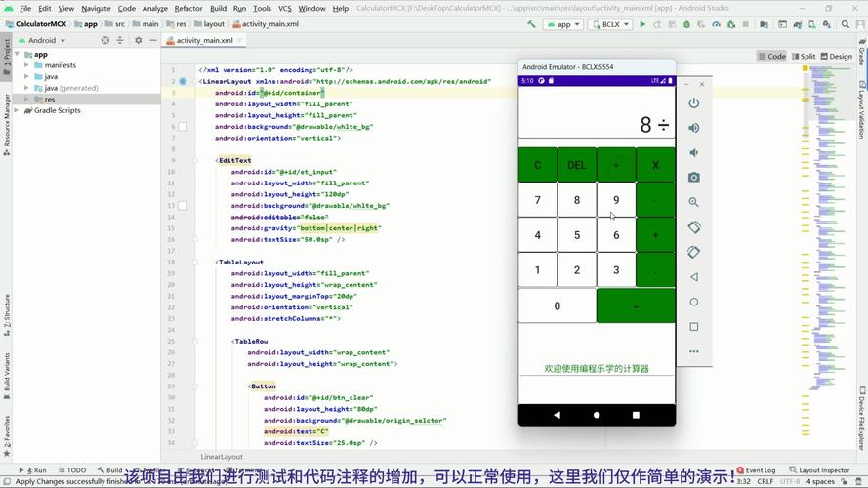Open the Event Log tool window
The image size is (868, 488).
pyautogui.click(x=756, y=470)
